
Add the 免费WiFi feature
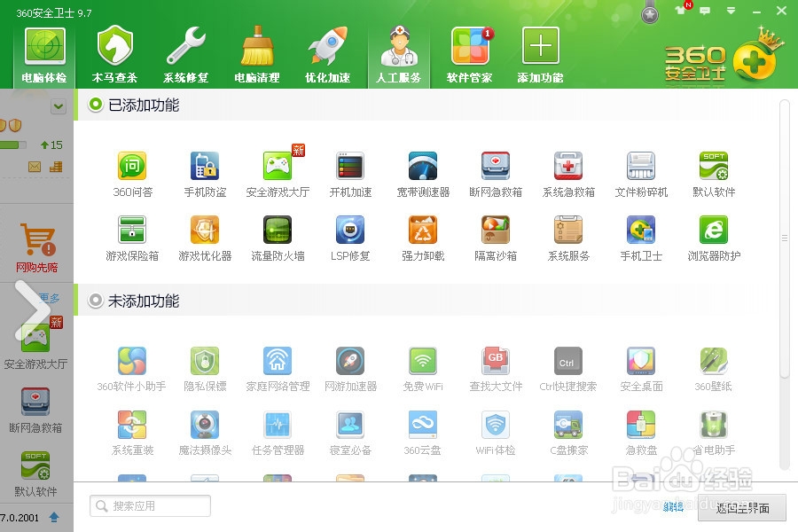[x=423, y=369]
